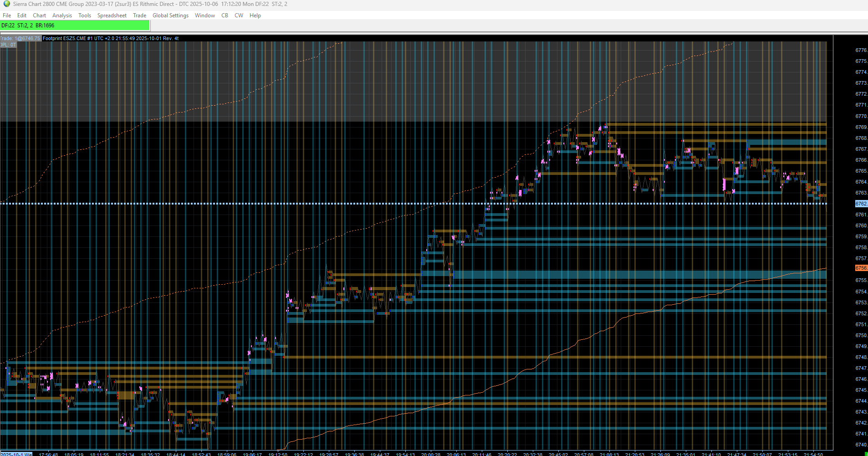The image size is (868, 456).
Task: Open the Chart menu
Action: pos(39,15)
